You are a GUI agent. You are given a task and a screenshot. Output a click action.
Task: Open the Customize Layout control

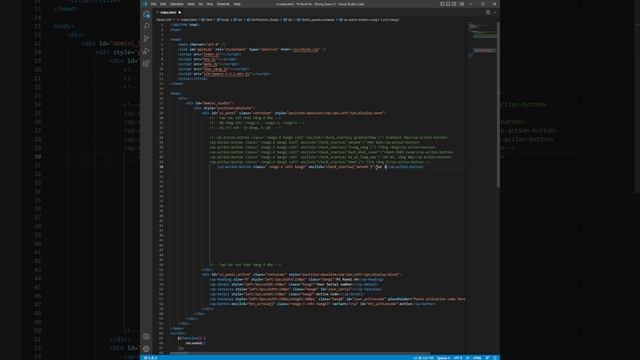point(462,4)
